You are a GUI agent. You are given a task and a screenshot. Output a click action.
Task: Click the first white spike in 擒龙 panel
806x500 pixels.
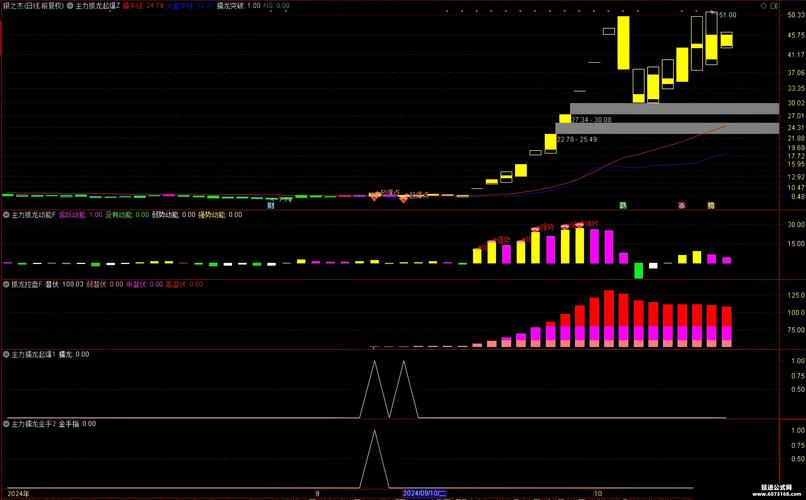[374, 389]
